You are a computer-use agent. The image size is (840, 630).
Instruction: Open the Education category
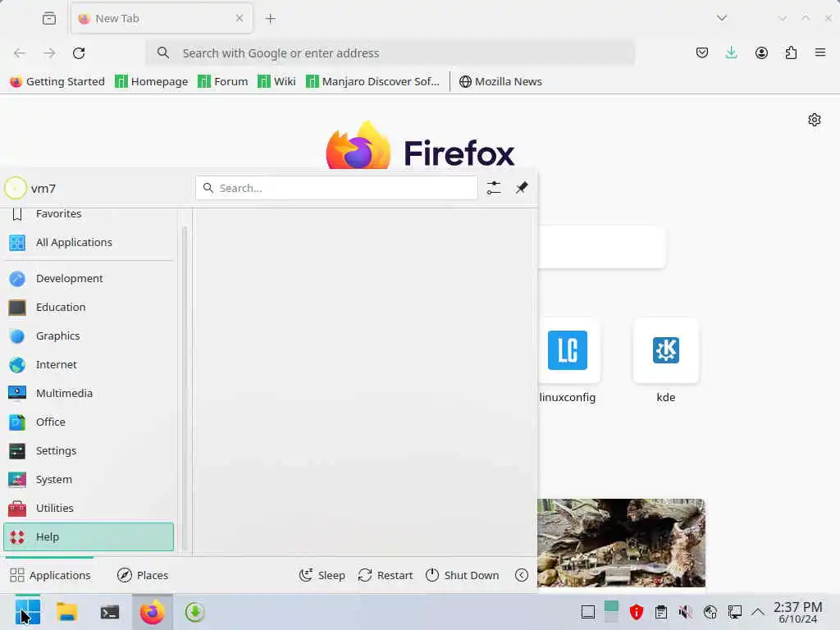pos(89,308)
